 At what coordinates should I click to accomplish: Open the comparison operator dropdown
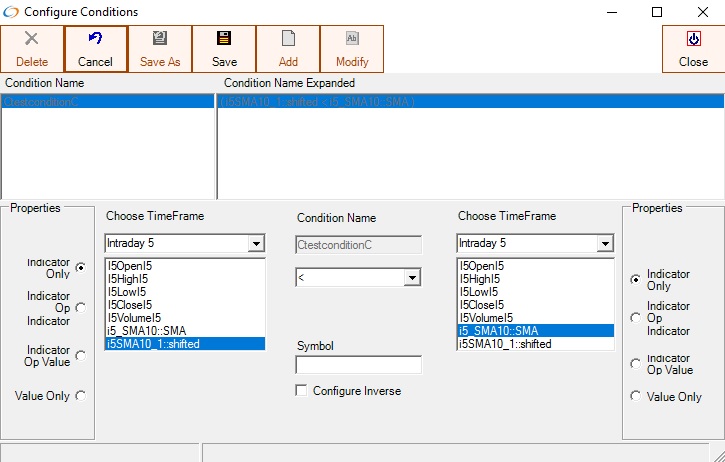point(412,277)
